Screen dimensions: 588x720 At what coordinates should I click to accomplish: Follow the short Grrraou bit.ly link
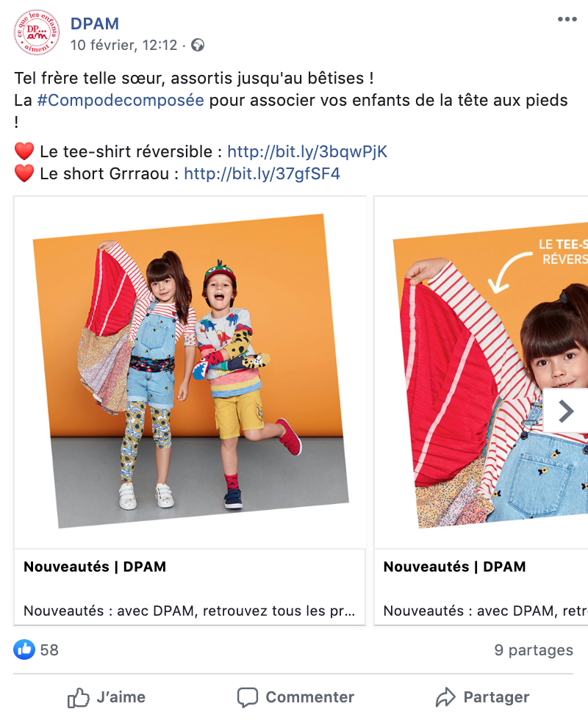262,173
